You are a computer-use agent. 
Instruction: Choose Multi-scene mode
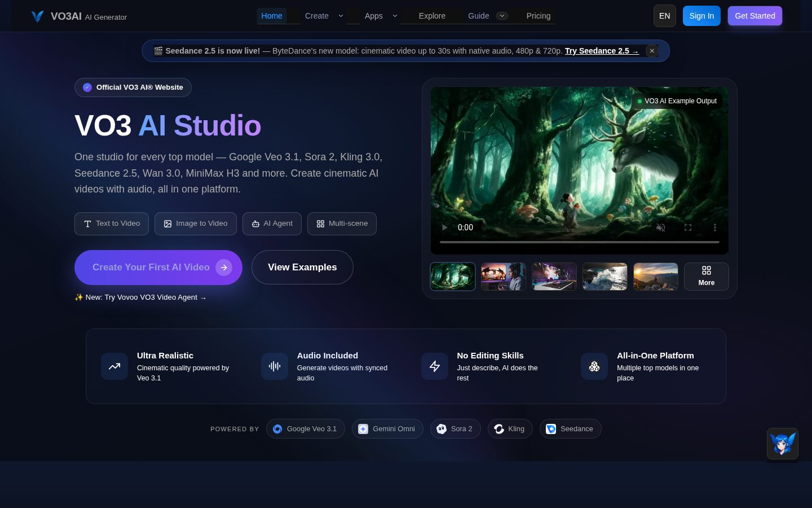(342, 224)
